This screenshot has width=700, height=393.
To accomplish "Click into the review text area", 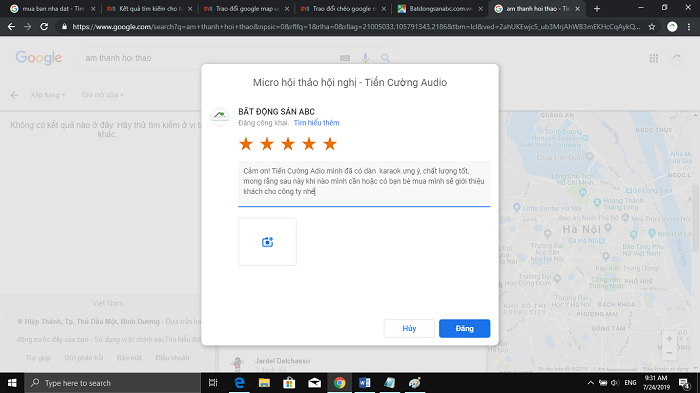I will (364, 184).
